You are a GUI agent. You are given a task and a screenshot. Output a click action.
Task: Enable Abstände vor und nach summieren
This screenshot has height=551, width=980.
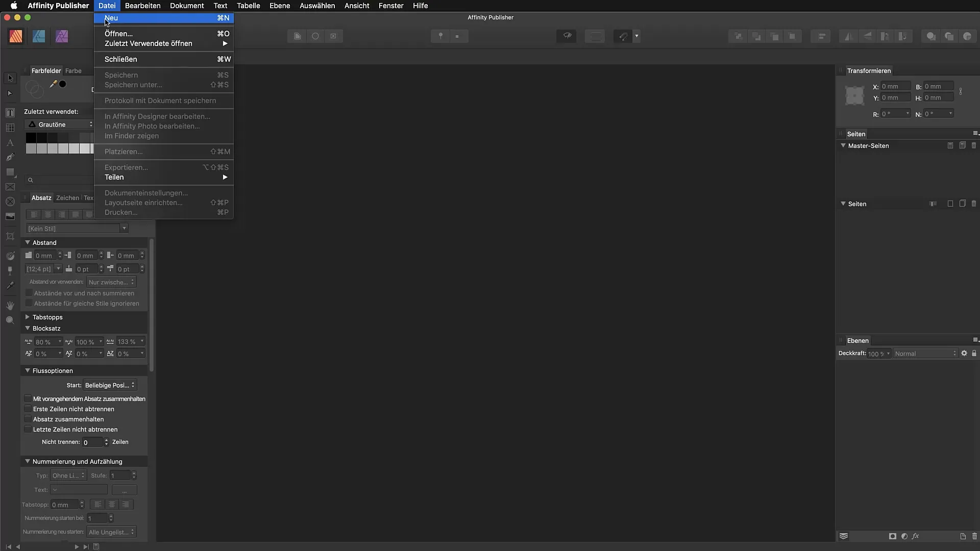(29, 293)
